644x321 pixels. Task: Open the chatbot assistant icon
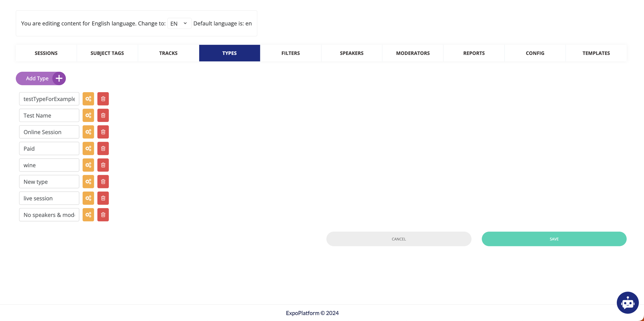coord(627,303)
